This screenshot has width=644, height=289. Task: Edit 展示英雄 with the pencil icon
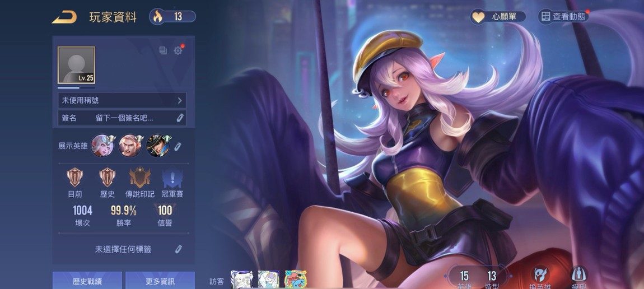tap(178, 146)
